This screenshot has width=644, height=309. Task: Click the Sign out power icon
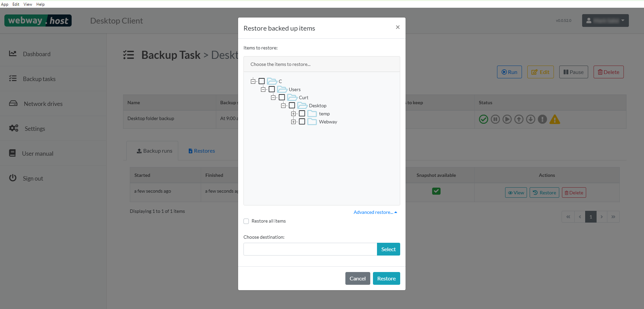[13, 178]
